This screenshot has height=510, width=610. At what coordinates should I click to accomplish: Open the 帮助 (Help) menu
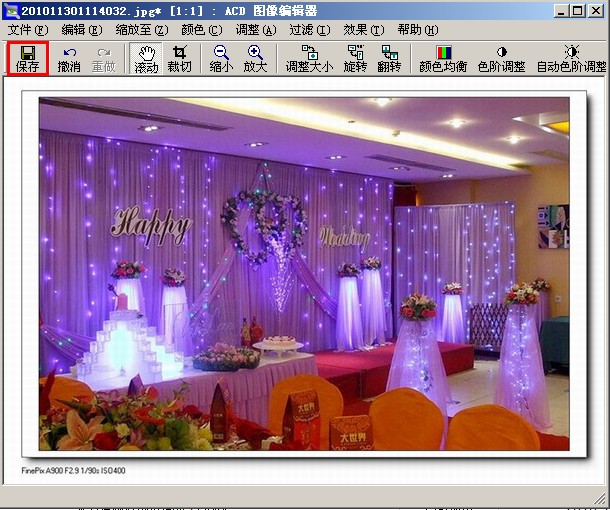click(x=417, y=30)
